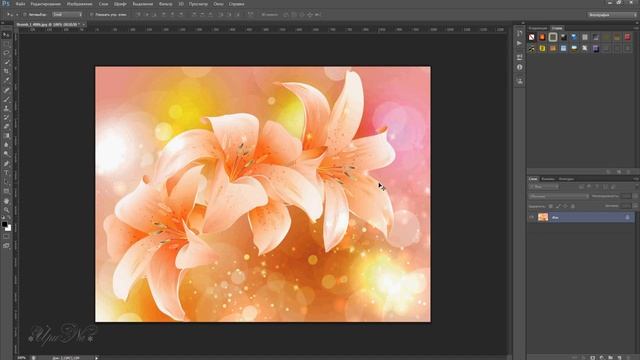The image size is (640, 360).
Task: Click the background color swatch
Action: pos(9,228)
